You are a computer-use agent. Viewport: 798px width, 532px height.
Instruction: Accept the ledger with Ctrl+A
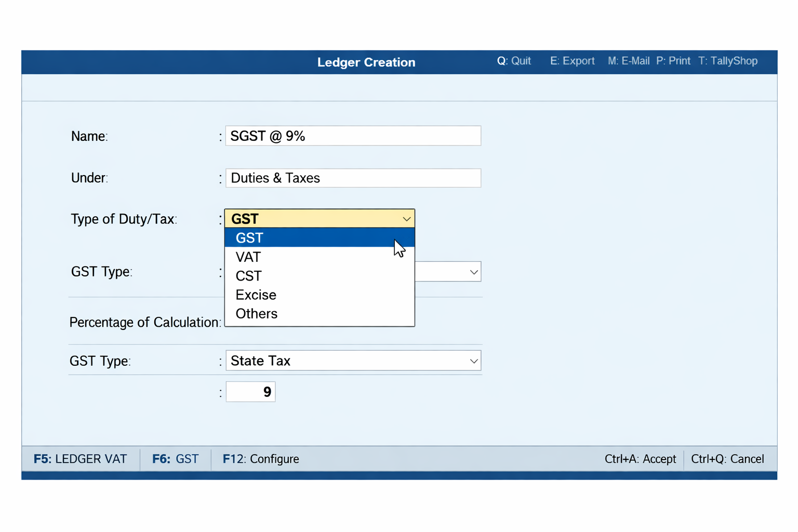tap(640, 459)
